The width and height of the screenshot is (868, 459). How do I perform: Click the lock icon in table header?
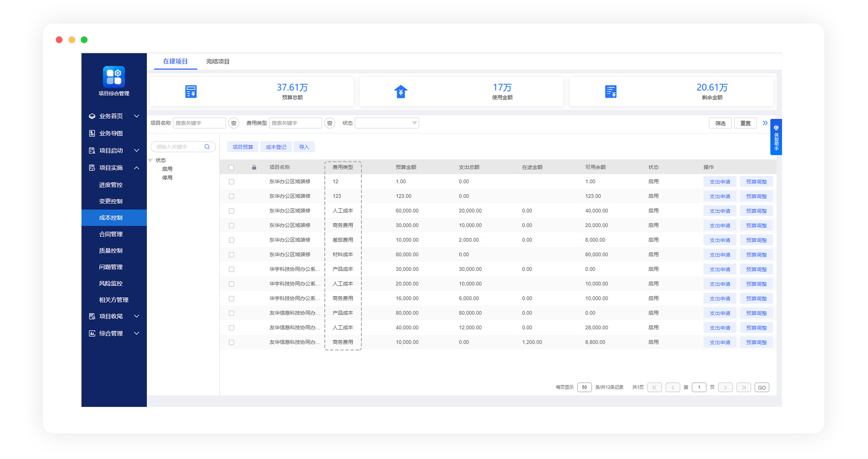[x=254, y=167]
